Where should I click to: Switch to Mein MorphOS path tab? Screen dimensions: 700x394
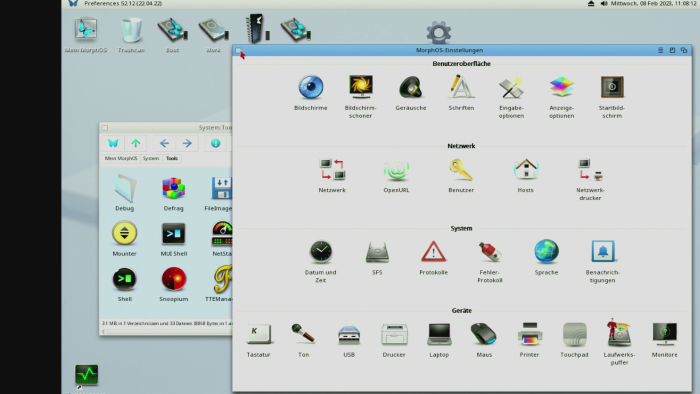coord(121,158)
